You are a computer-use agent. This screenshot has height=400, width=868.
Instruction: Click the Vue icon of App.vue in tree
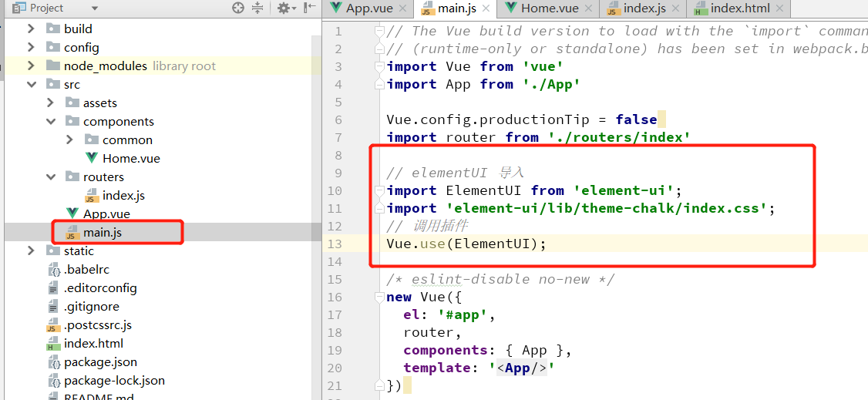tap(72, 213)
